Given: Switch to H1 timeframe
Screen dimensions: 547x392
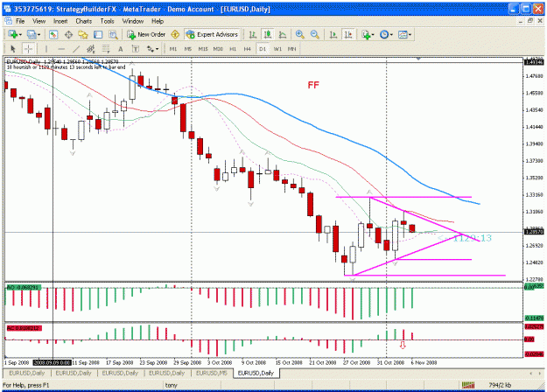Looking at the screenshot, I should [233, 49].
